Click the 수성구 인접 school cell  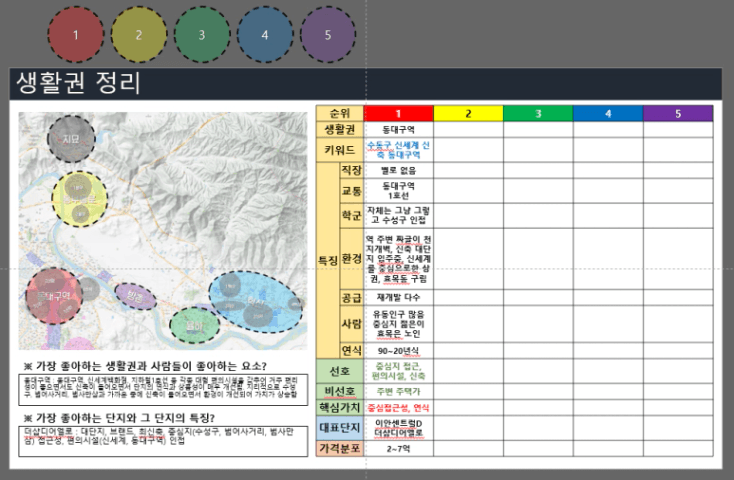[x=398, y=216]
